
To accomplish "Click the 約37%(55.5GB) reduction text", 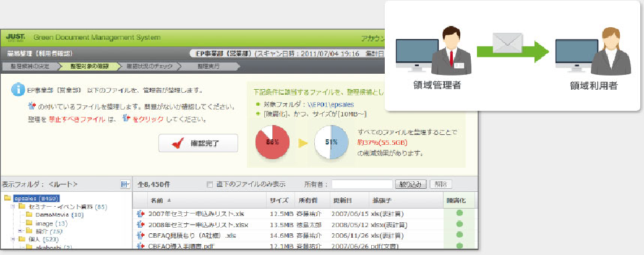I will (x=383, y=142).
